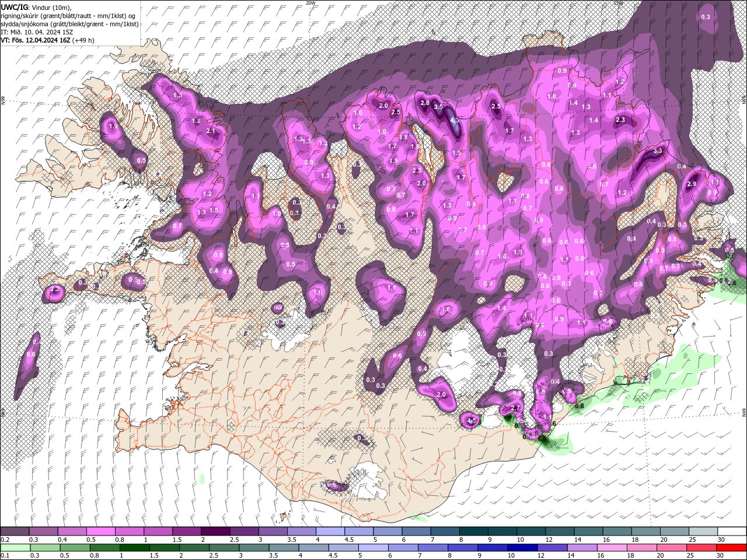Viewport: 747px width, 560px height.
Task: Select the 'IT: Mið. 10. 04. 2024 15Z' line
Action: click(x=37, y=32)
